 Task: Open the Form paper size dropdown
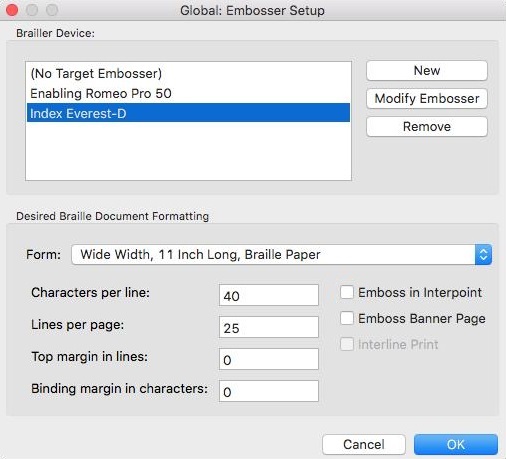[282, 255]
